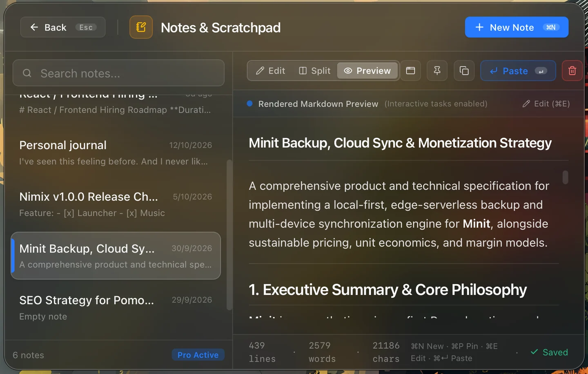Click the Executive Summary & Core Philosophy heading

click(388, 290)
